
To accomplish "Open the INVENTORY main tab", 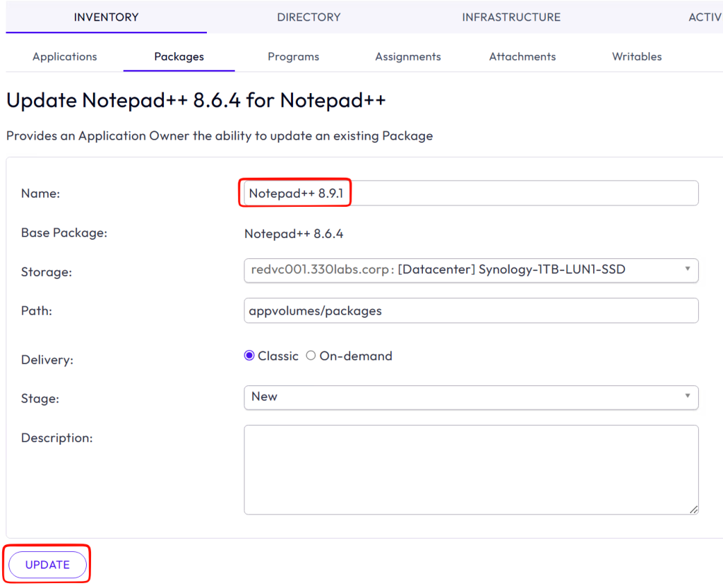I will pyautogui.click(x=106, y=17).
